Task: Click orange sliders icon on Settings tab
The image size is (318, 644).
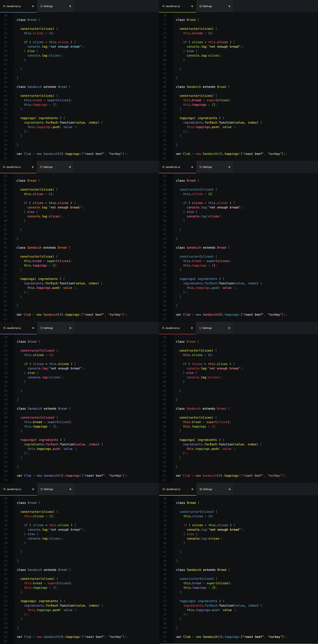Action: [x=41, y=167]
